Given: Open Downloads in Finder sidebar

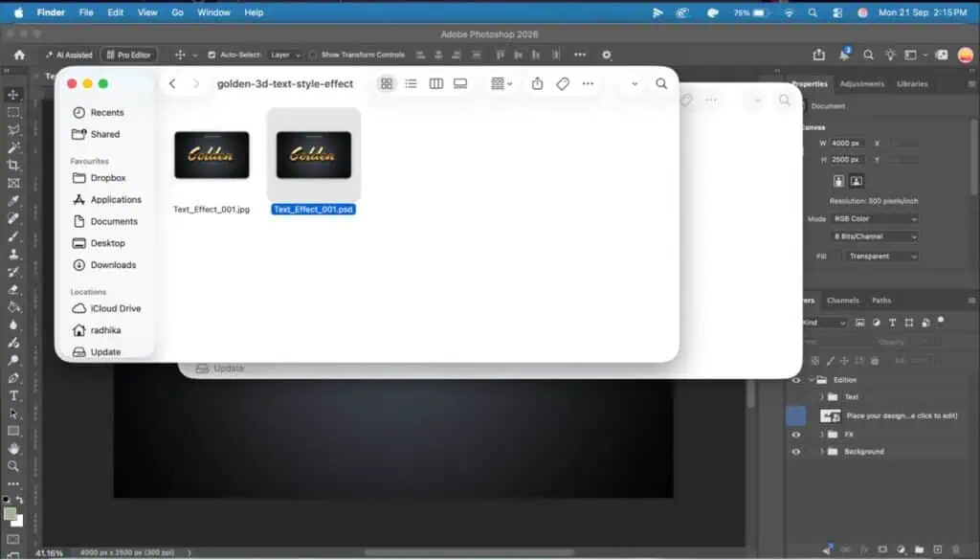Looking at the screenshot, I should 104,265.
